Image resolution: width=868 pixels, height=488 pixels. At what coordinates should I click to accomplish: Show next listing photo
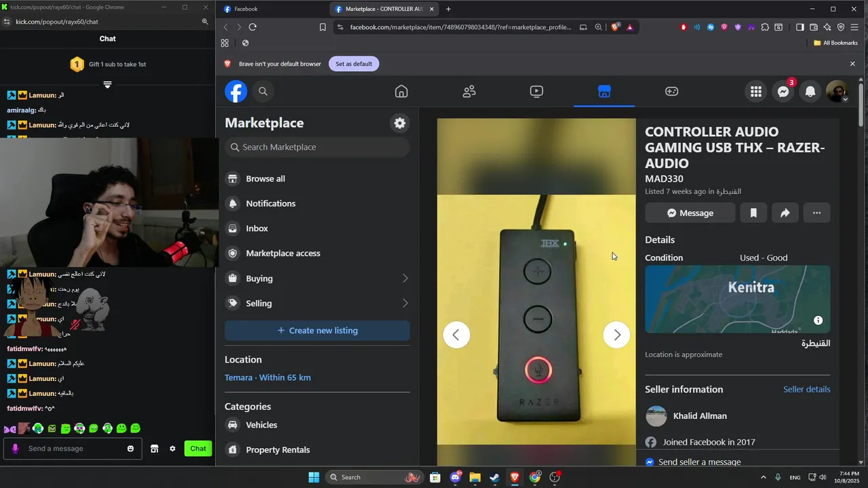tap(616, 335)
